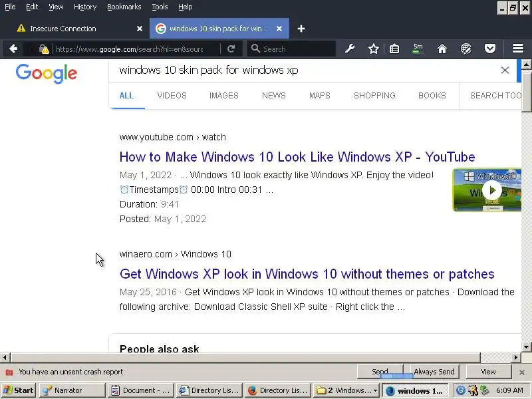Image resolution: width=532 pixels, height=399 pixels.
Task: Clear the Google search box with X
Action: pyautogui.click(x=505, y=70)
